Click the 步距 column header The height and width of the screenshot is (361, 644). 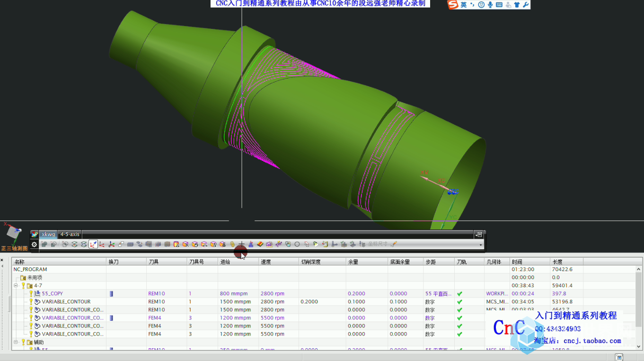(439, 261)
